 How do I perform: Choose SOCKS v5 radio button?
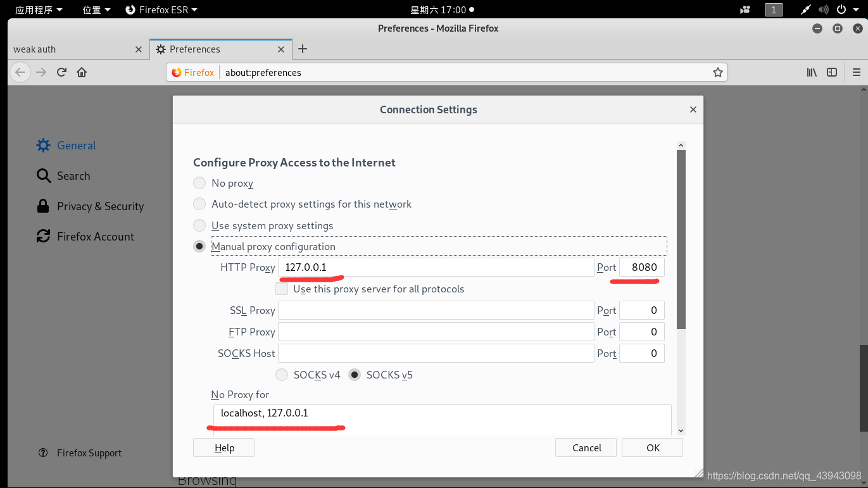(x=355, y=375)
